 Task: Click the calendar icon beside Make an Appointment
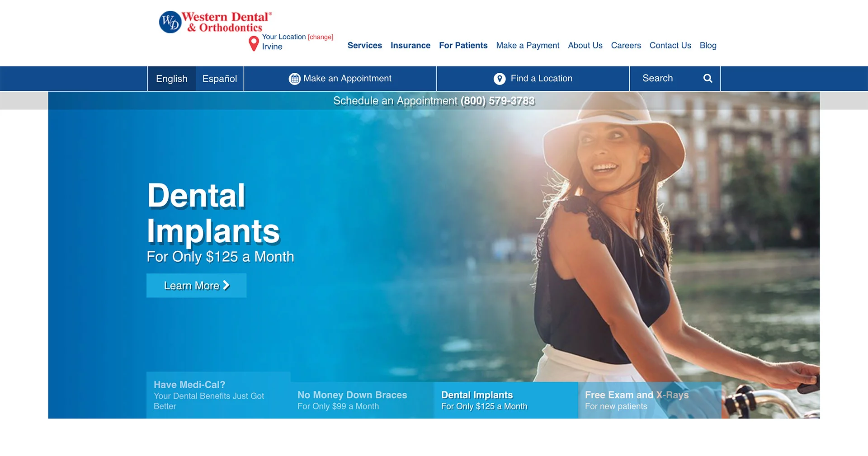(294, 79)
